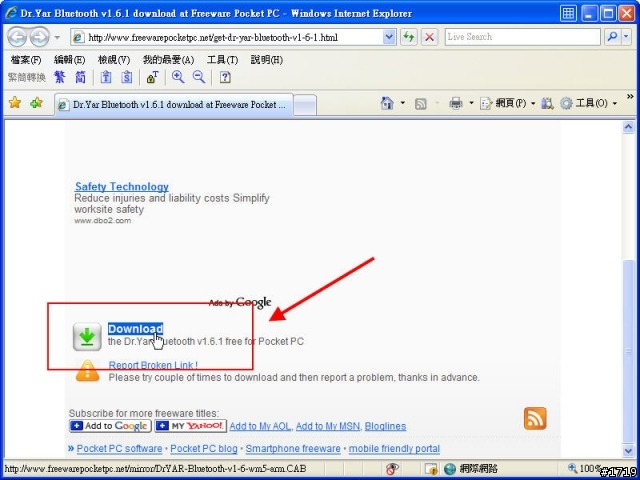Click the Report Broken Link! link

(x=153, y=365)
